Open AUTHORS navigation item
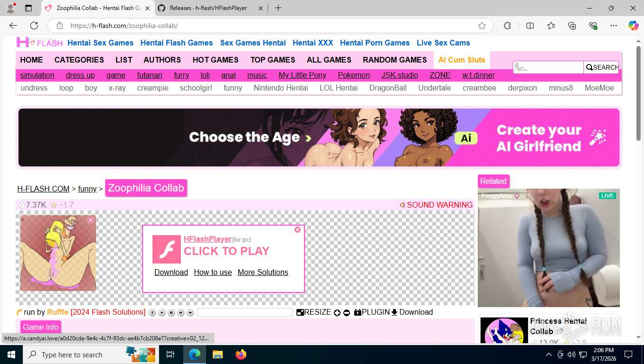 (x=162, y=60)
